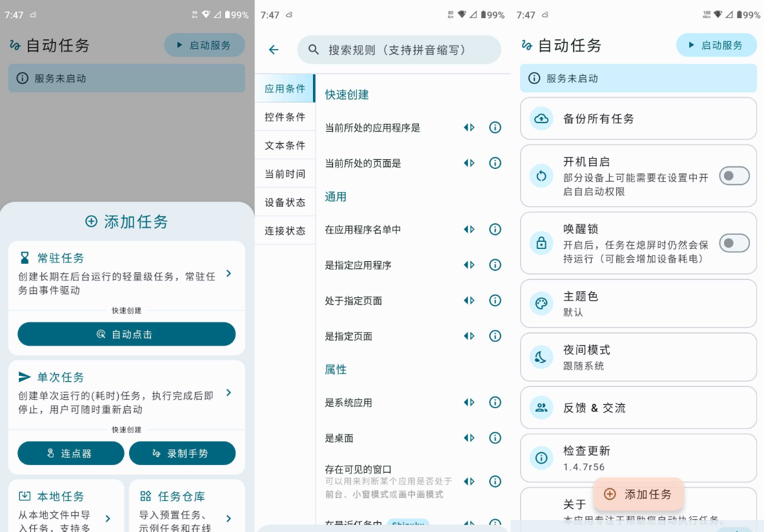The height and width of the screenshot is (532, 764).
Task: Click the people icon for 反馈 & 交流
Action: pyautogui.click(x=541, y=408)
